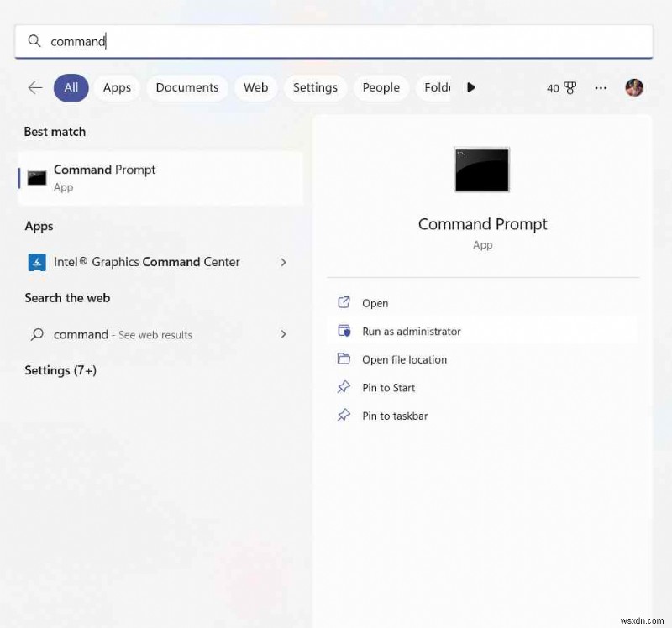The height and width of the screenshot is (628, 672).
Task: Click the pin icon beside Pin to Start
Action: point(344,387)
